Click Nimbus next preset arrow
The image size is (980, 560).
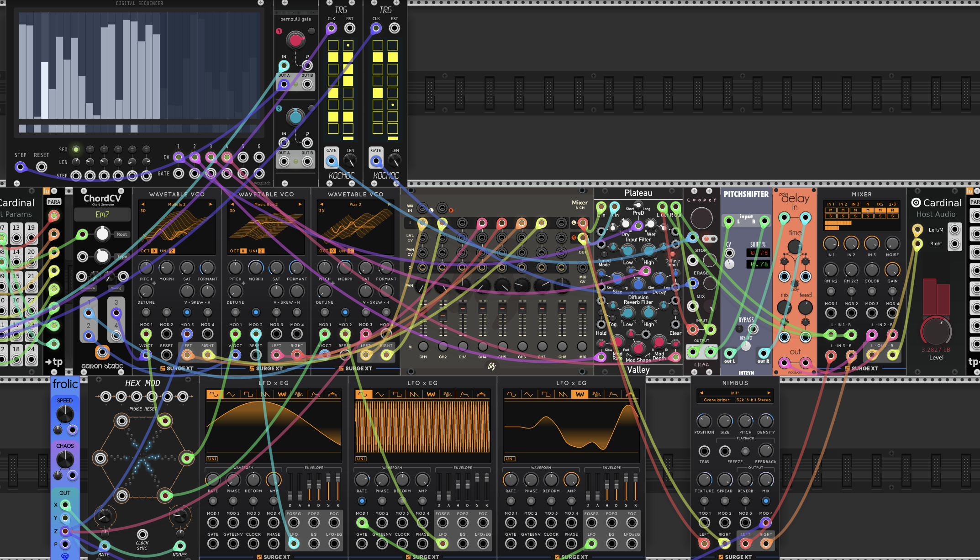click(769, 393)
